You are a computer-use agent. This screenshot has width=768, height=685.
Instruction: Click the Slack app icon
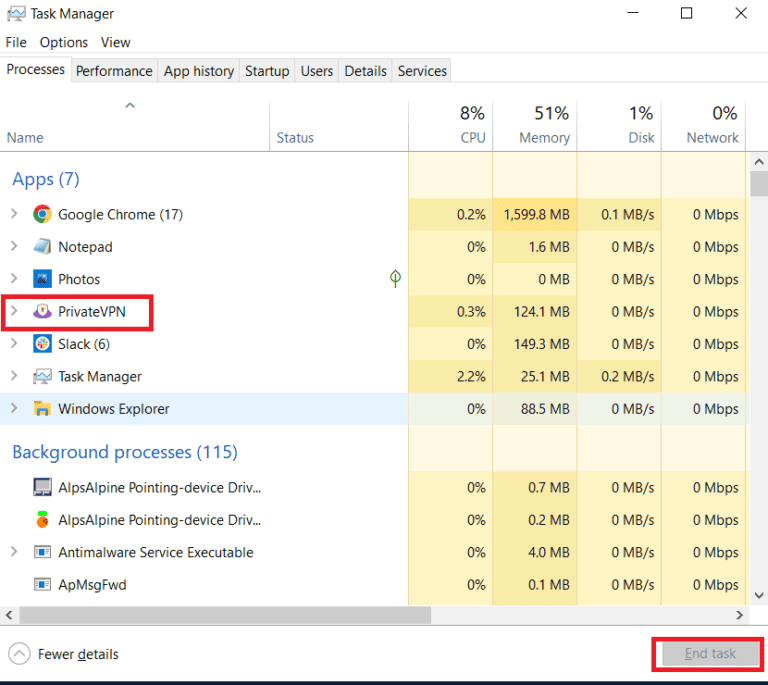(42, 344)
